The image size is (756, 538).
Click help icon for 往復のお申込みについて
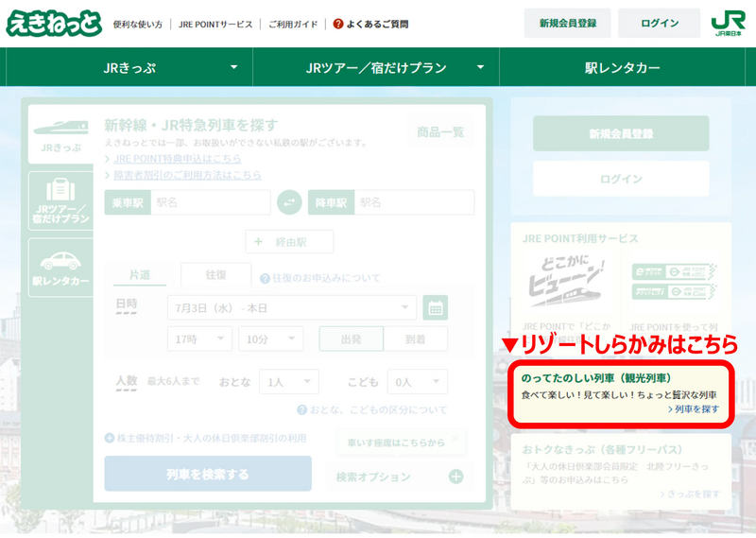pyautogui.click(x=265, y=278)
